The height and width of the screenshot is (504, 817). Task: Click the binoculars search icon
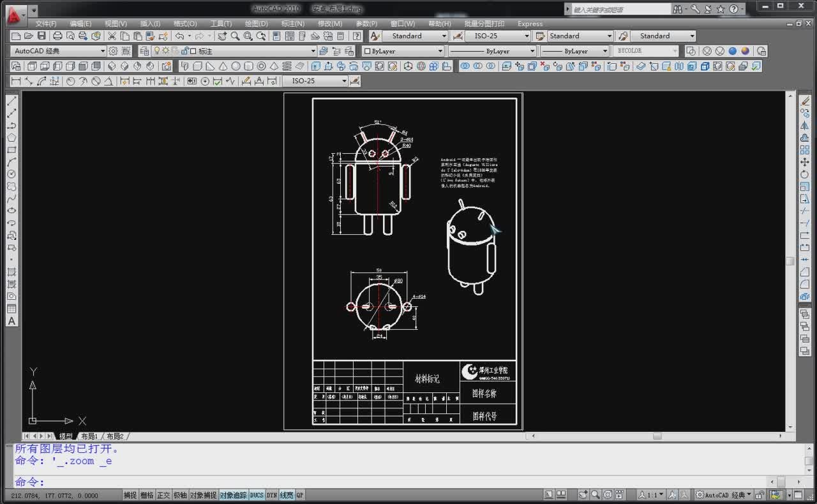click(677, 9)
